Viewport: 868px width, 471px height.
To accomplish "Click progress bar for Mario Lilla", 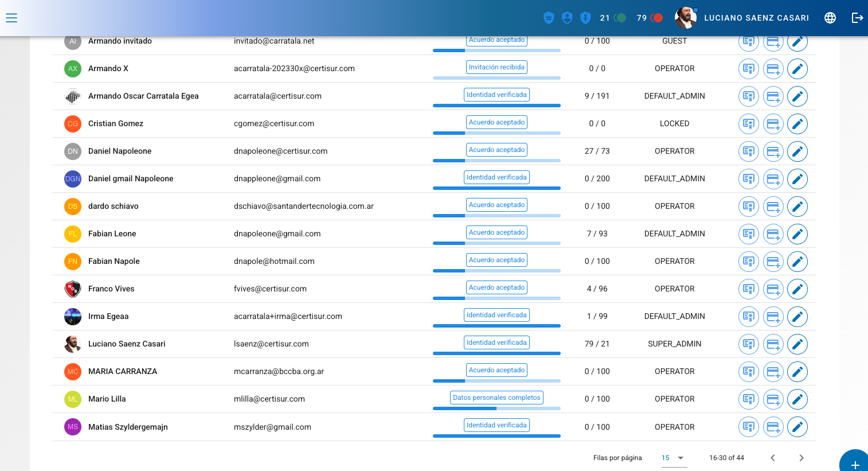I will (x=496, y=408).
